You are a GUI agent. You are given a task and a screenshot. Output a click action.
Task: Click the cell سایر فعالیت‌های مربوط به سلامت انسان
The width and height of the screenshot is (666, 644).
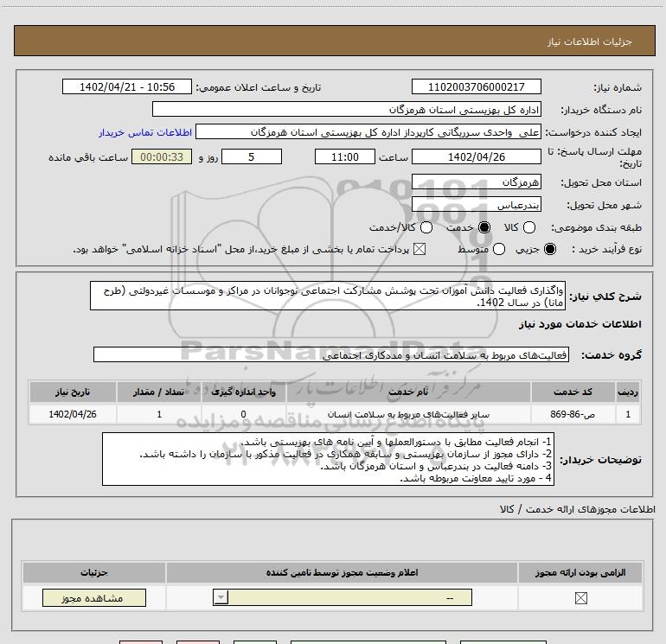[x=408, y=414]
